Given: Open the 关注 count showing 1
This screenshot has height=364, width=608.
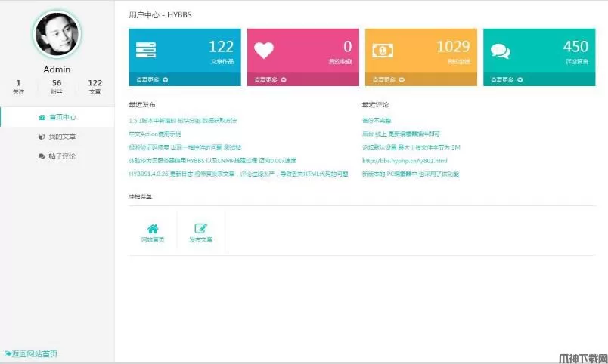Looking at the screenshot, I should point(18,87).
